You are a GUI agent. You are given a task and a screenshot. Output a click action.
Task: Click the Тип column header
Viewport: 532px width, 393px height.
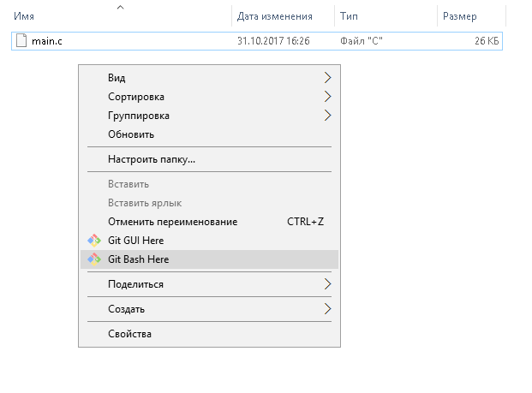click(349, 16)
